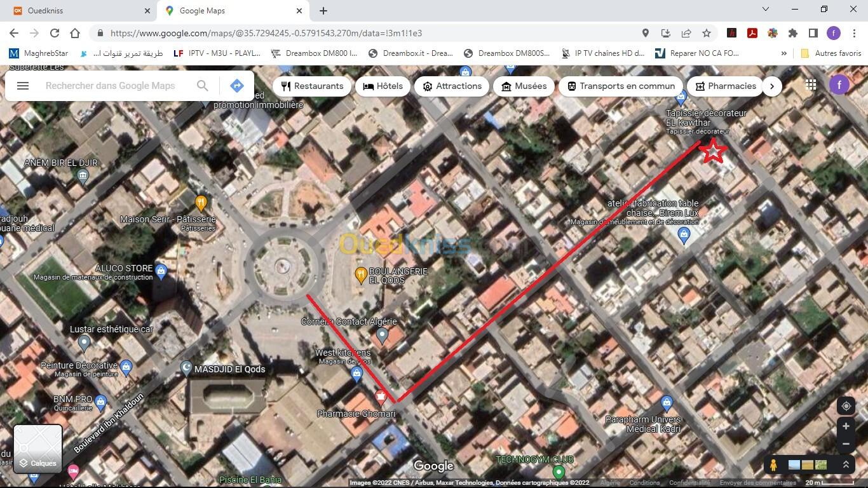Open the Google Maps hamburger menu
Image resolution: width=868 pixels, height=488 pixels.
(23, 86)
